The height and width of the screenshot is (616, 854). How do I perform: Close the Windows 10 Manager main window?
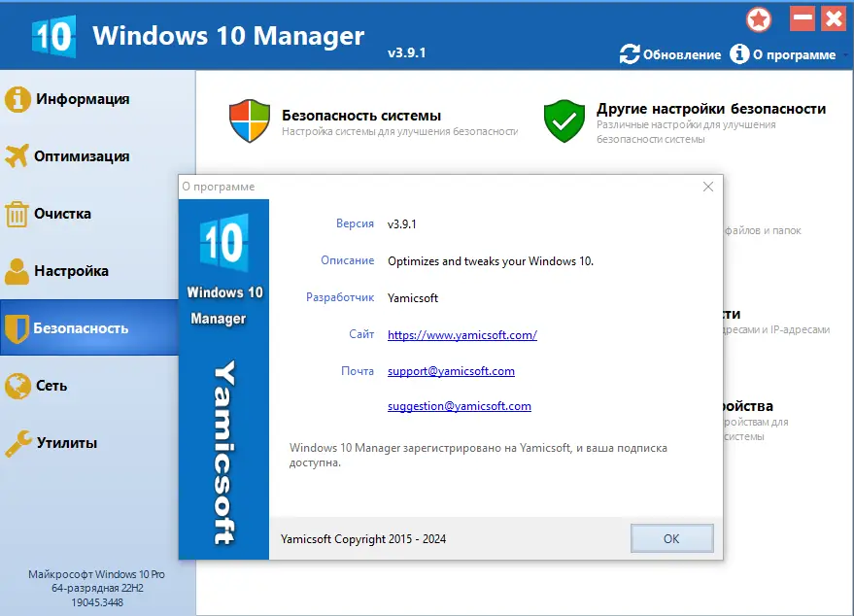click(x=834, y=19)
